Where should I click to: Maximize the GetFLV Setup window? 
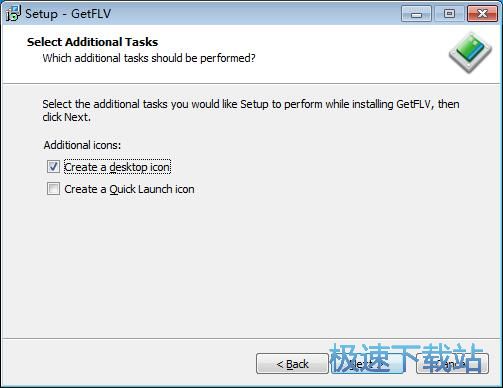pyautogui.click(x=449, y=14)
